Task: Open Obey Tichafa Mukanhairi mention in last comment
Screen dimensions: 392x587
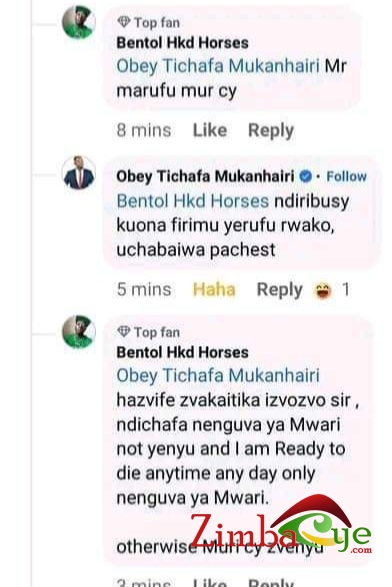Action: click(x=218, y=375)
